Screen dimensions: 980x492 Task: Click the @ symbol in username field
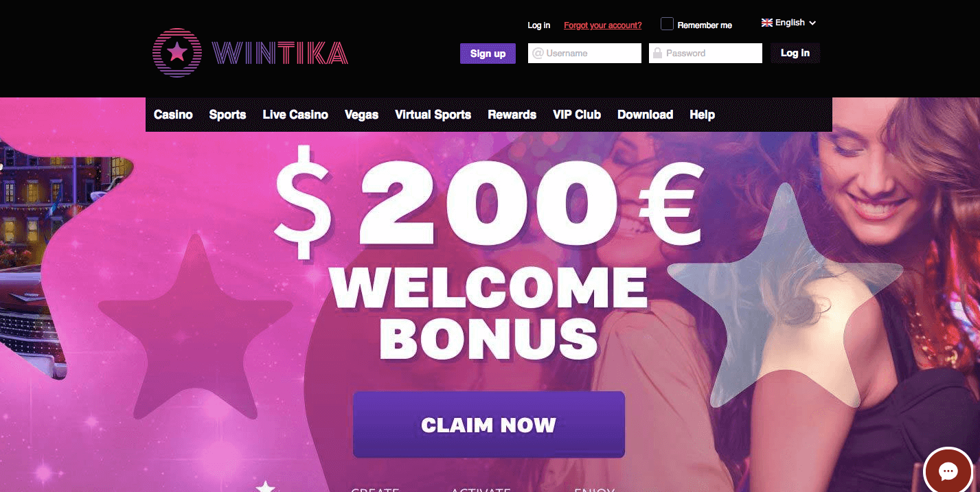tap(538, 53)
